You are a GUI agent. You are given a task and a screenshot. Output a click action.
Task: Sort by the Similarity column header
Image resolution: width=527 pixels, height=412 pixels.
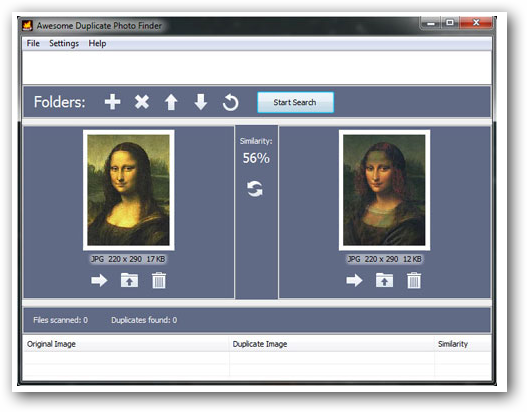coord(463,344)
